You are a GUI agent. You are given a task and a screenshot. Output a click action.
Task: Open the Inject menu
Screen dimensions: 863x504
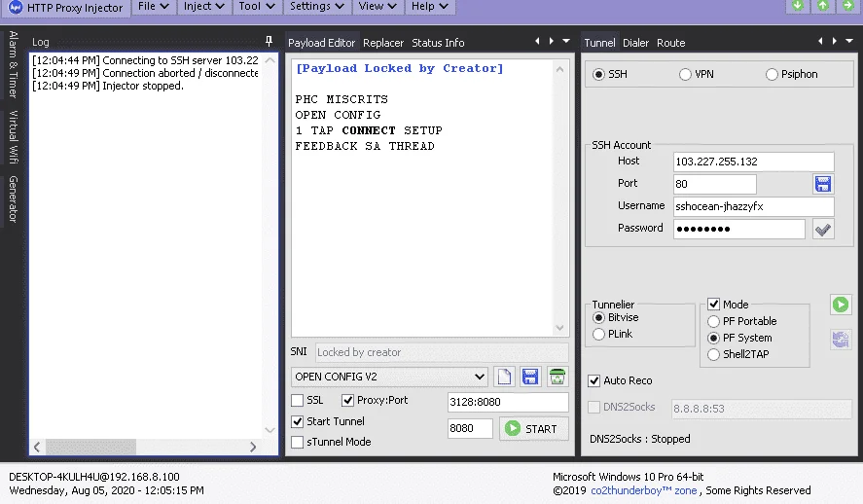click(x=203, y=6)
